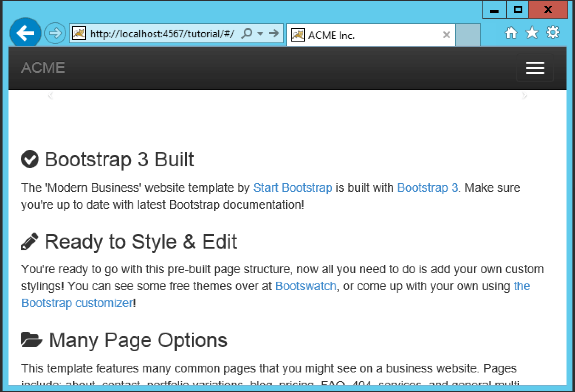
Task: Toggle the hamburger navigation menu
Action: 535,68
